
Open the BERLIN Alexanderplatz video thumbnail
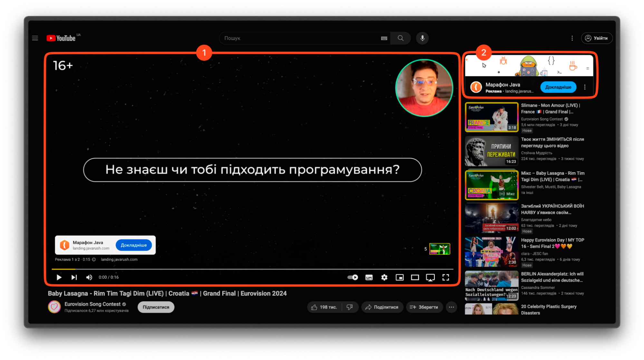click(492, 285)
